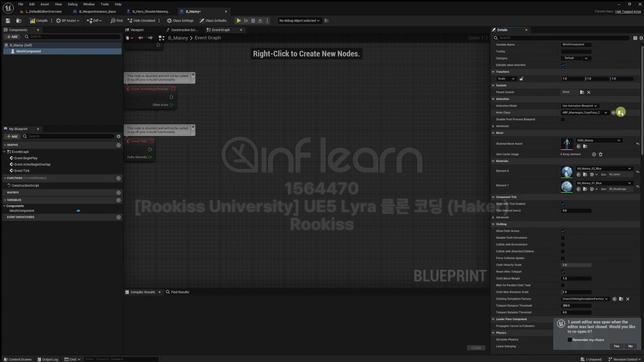Collapse the Materials section

493,161
